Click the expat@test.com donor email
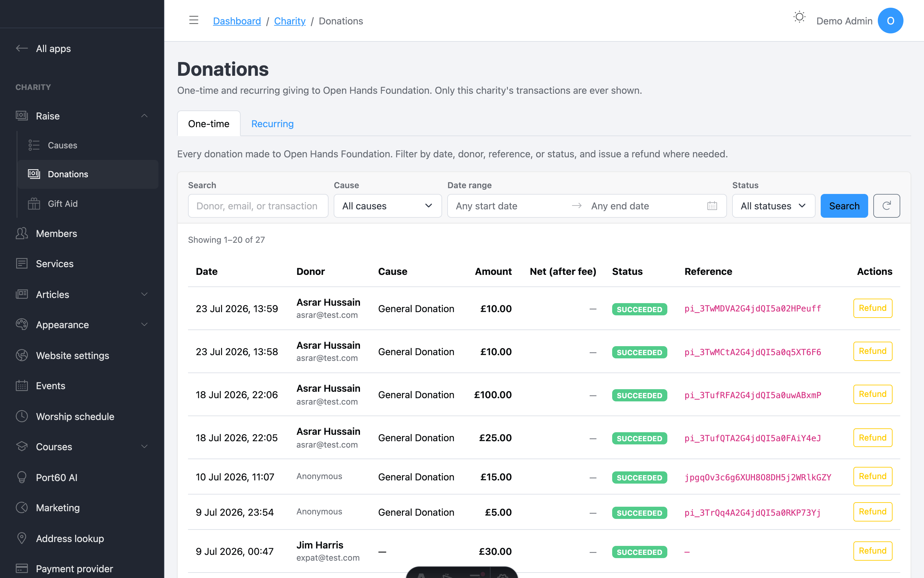This screenshot has height=578, width=924. (328, 558)
